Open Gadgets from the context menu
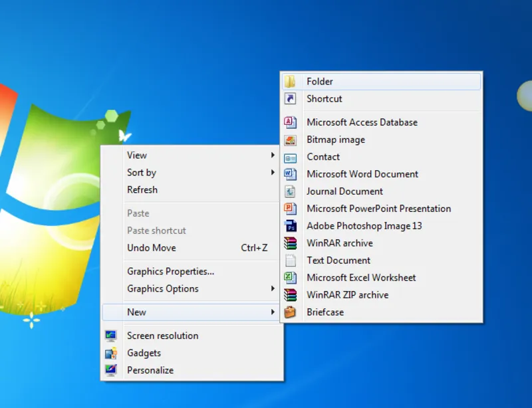Viewport: 532px width, 408px height. (x=192, y=353)
